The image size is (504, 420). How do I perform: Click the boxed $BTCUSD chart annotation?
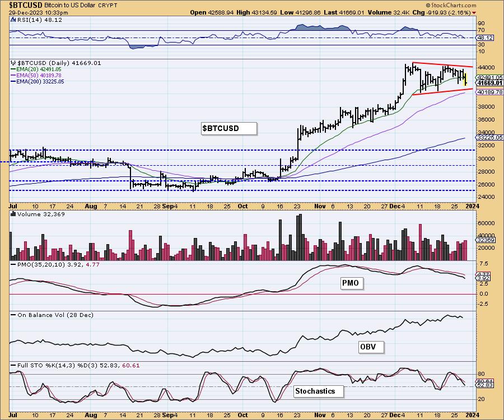(x=229, y=128)
